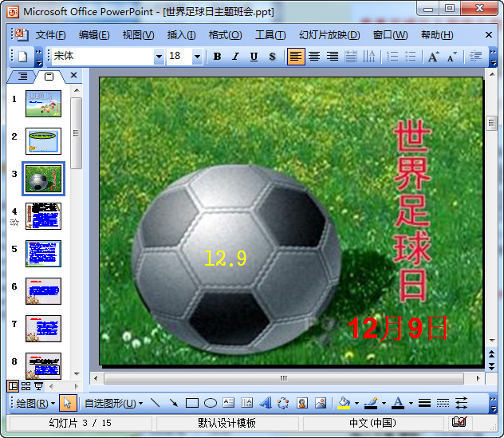Toggle text Shadow formatting

[272, 57]
